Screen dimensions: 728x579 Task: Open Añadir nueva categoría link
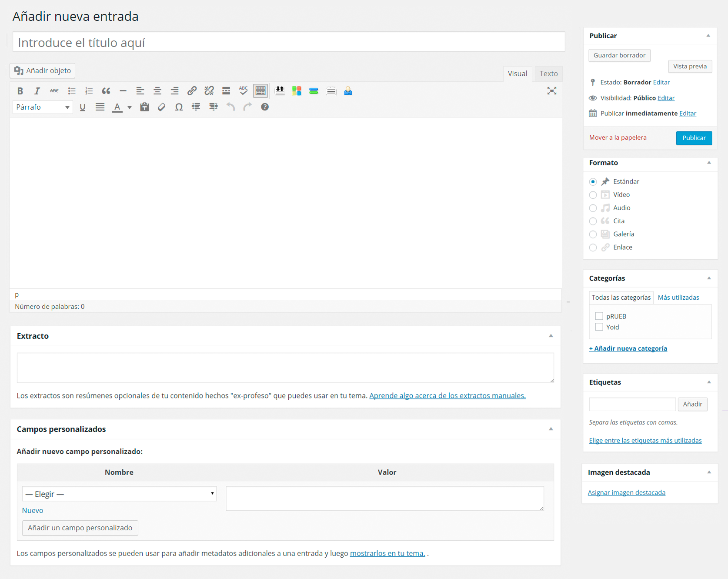[628, 348]
